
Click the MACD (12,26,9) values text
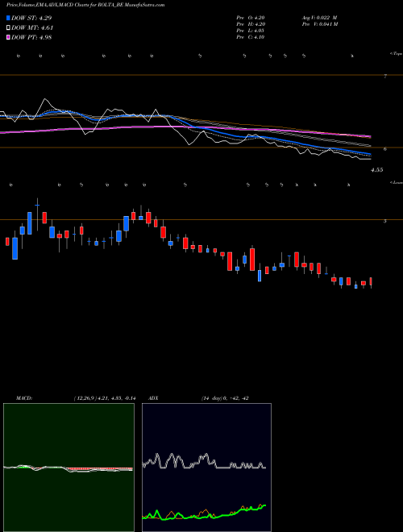coord(105,398)
